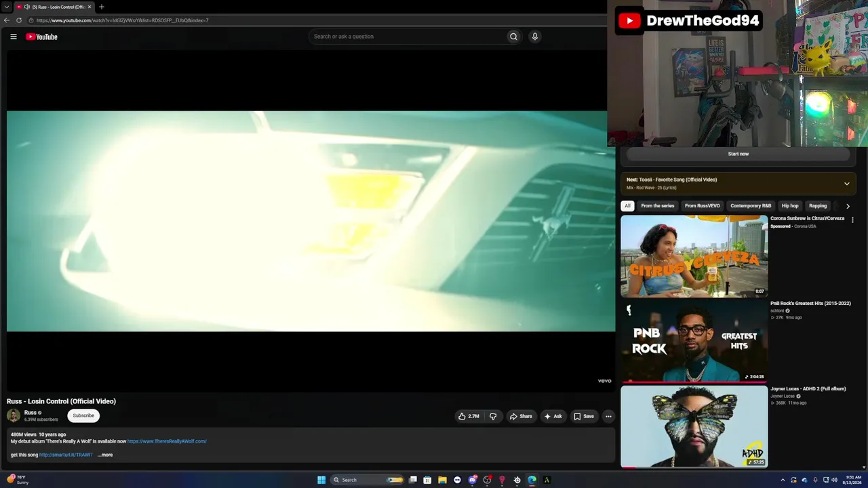Start voice search with microphone
868x488 pixels.
point(535,37)
